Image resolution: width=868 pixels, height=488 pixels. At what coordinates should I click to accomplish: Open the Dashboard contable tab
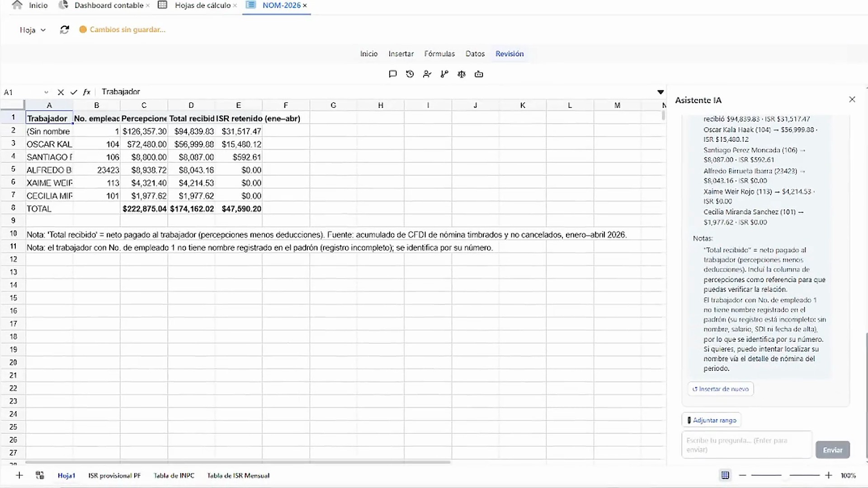[109, 5]
